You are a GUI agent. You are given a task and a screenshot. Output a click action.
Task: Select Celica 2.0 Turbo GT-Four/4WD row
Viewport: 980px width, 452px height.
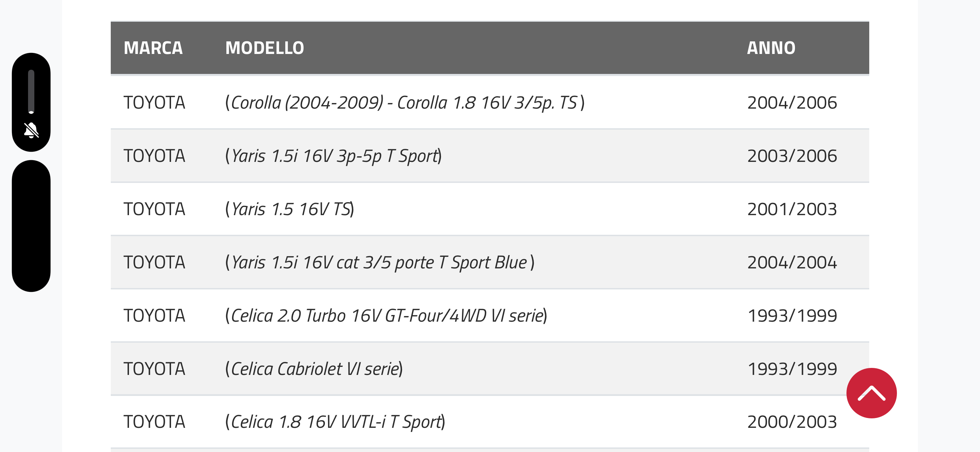pos(490,315)
